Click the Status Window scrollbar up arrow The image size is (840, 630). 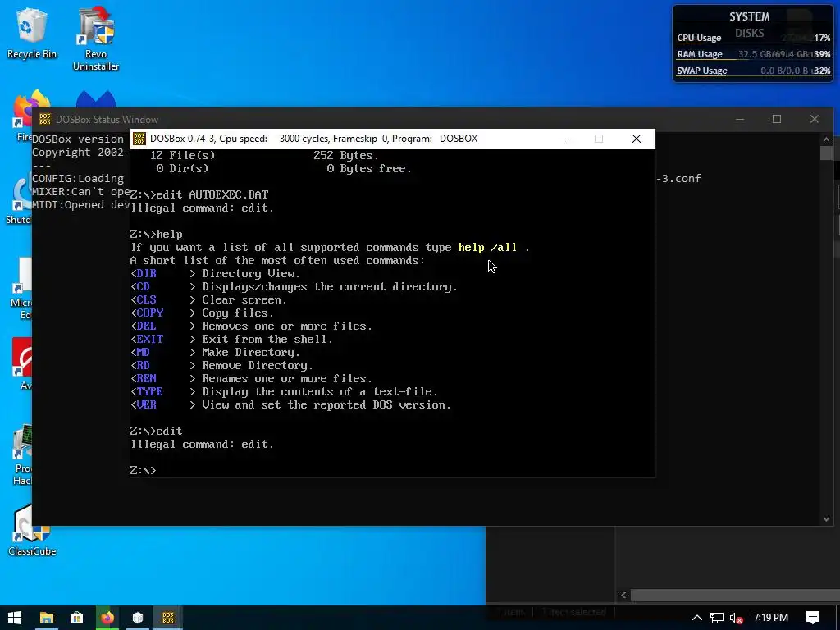tap(826, 139)
